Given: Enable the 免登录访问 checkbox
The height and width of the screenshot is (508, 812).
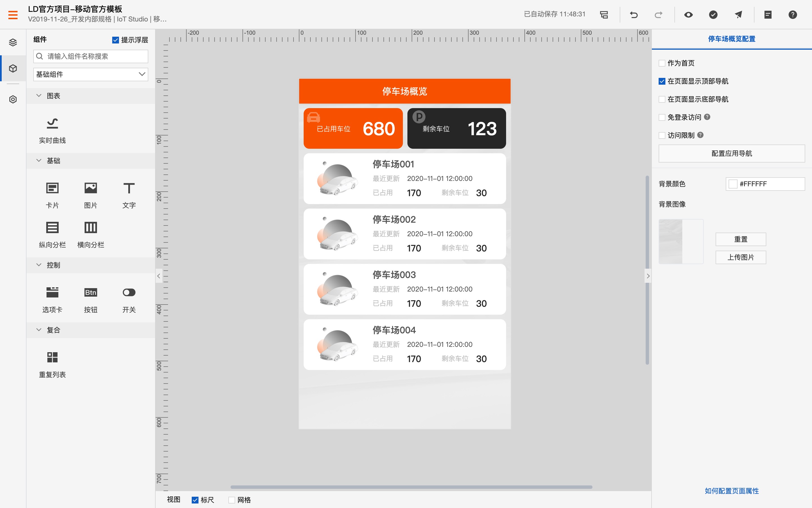Looking at the screenshot, I should 662,117.
